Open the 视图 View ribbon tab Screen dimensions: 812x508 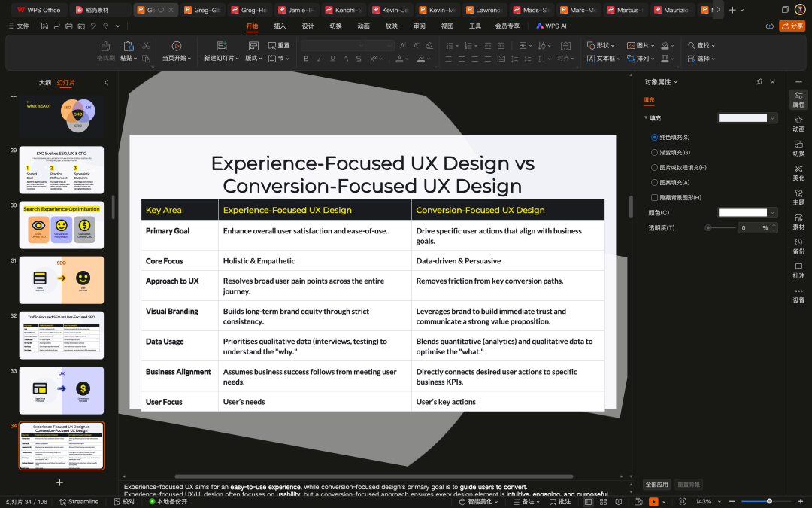pyautogui.click(x=447, y=26)
